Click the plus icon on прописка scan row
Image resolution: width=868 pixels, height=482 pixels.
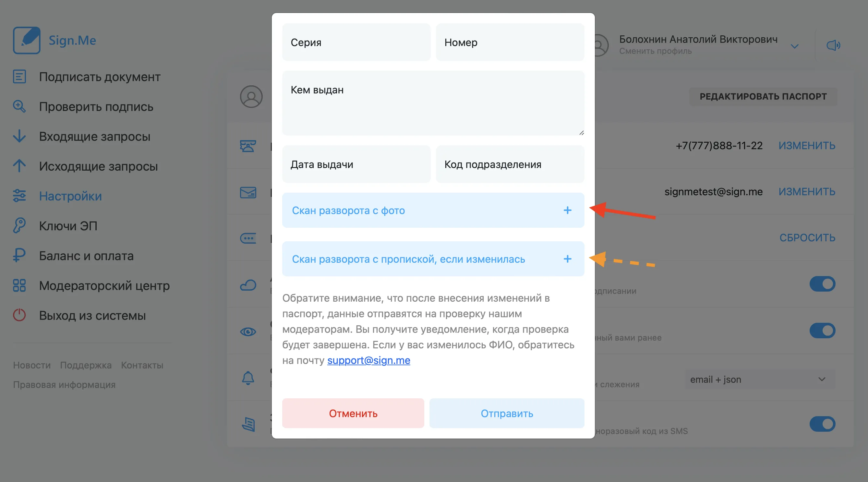click(567, 259)
